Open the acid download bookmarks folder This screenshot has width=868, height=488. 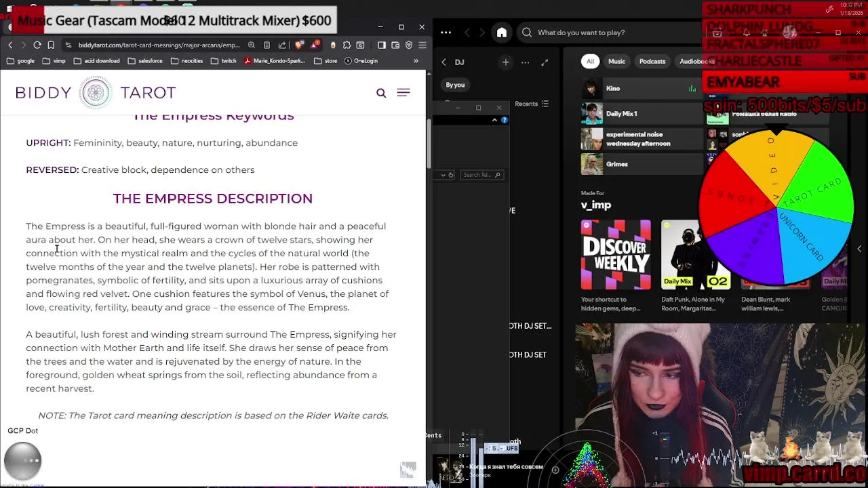pyautogui.click(x=96, y=61)
